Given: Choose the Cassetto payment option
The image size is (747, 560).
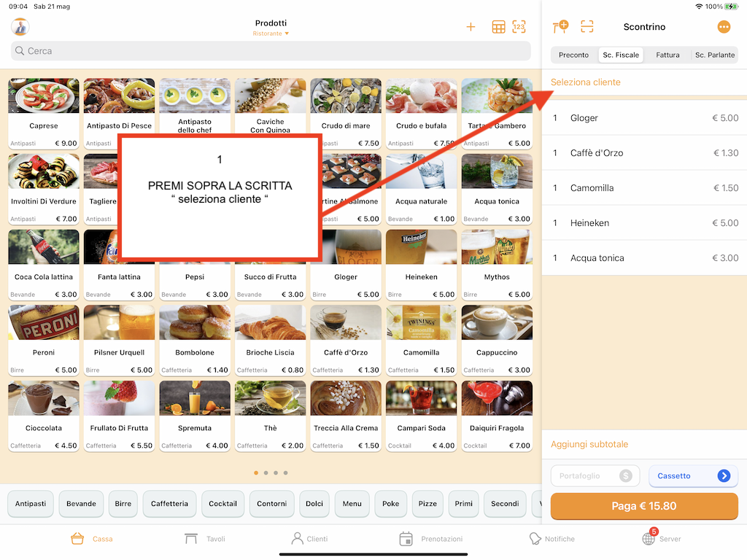Looking at the screenshot, I should tap(693, 475).
